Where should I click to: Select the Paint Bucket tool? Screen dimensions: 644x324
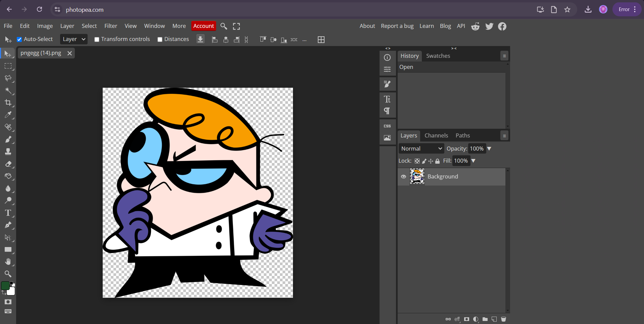8,176
